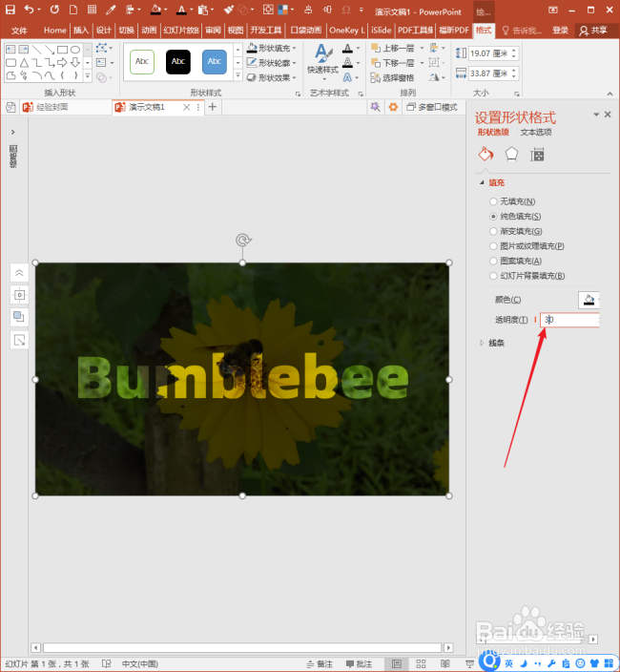Click the shape height 19.07 厘米 field
This screenshot has width=620, height=672.
coord(490,53)
